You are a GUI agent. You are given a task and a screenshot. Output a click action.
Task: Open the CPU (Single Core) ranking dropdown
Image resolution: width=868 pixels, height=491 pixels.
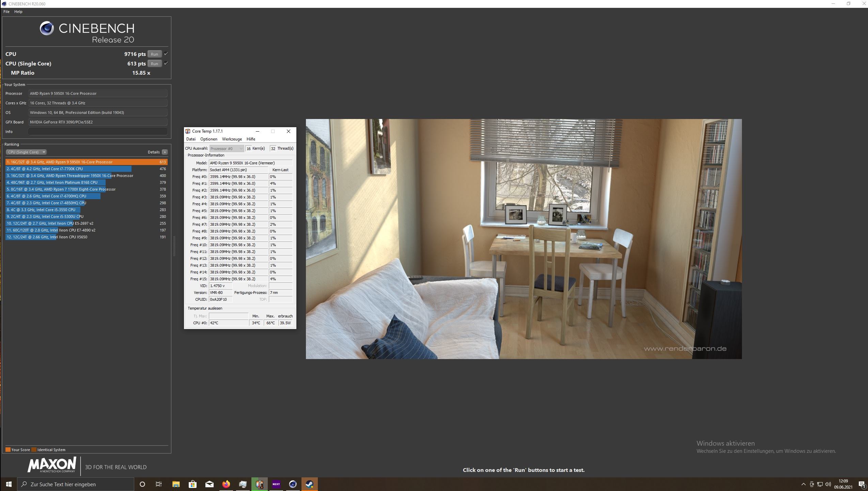point(26,152)
